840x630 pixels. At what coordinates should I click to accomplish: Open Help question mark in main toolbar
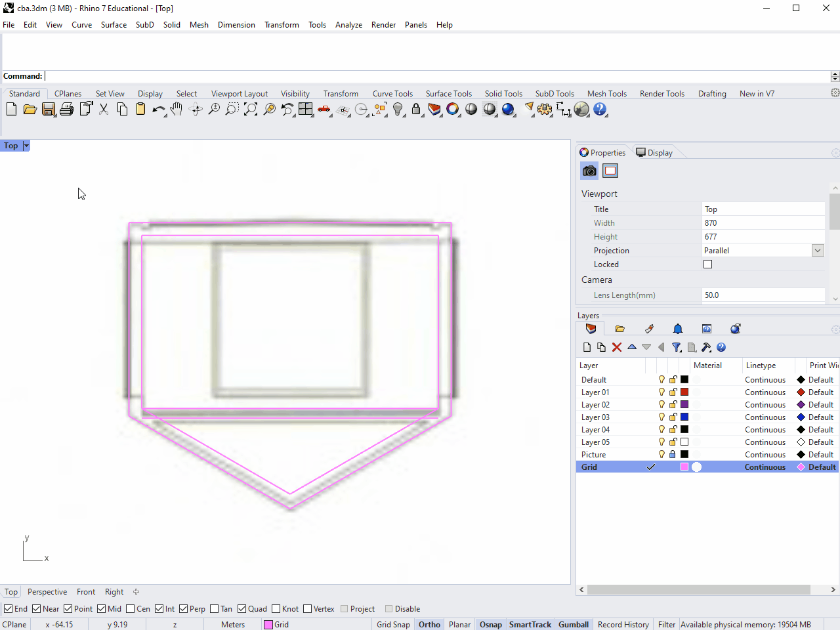[x=600, y=110]
